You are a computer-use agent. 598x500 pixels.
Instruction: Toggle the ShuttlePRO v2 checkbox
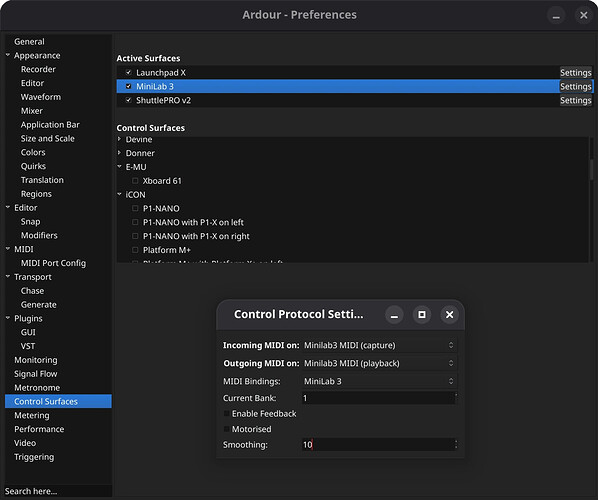(x=129, y=100)
